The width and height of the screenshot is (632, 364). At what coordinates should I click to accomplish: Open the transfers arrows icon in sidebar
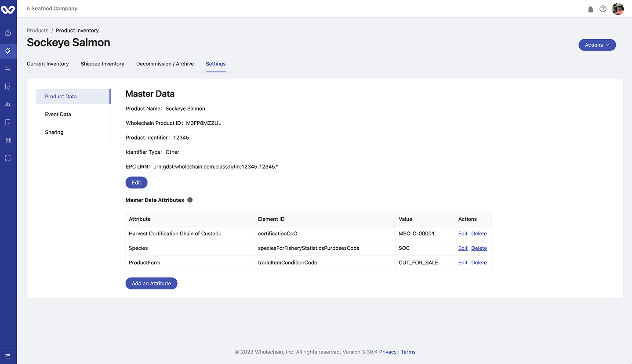(8, 69)
